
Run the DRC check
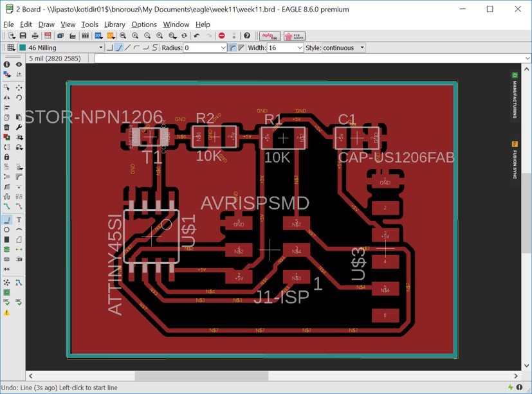click(19, 302)
